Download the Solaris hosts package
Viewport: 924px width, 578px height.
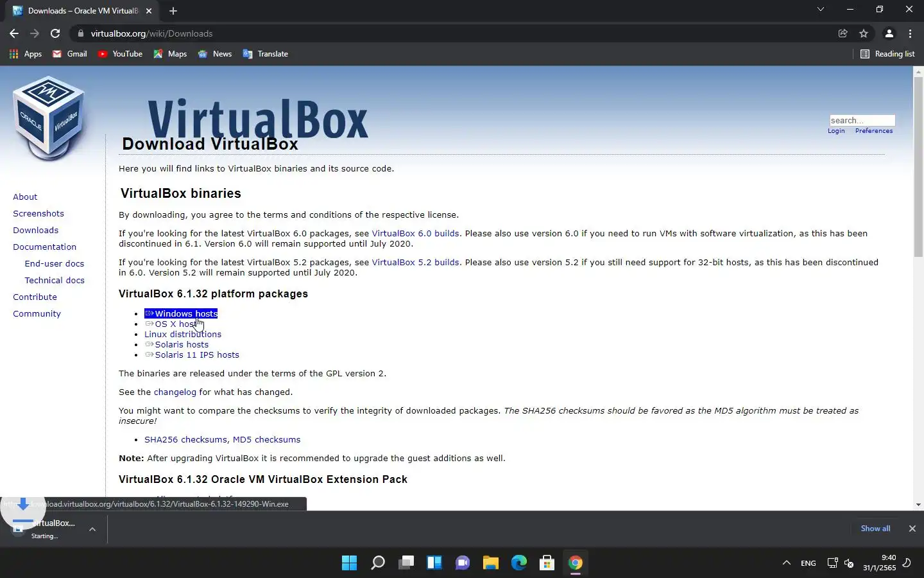pyautogui.click(x=176, y=344)
